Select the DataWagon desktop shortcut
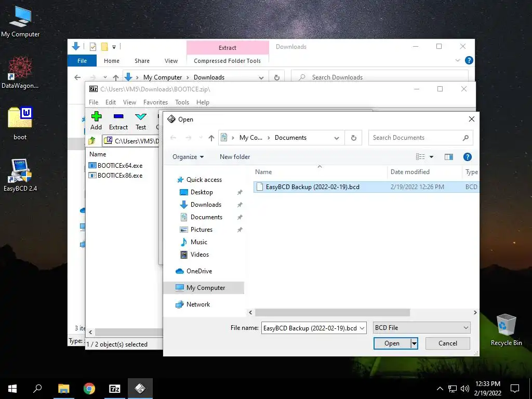Image resolution: width=532 pixels, height=399 pixels. 20,73
